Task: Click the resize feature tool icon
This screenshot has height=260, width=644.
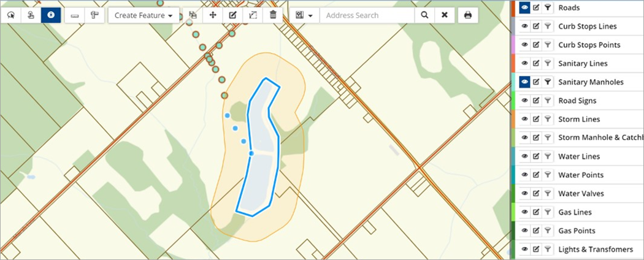Action: 253,15
